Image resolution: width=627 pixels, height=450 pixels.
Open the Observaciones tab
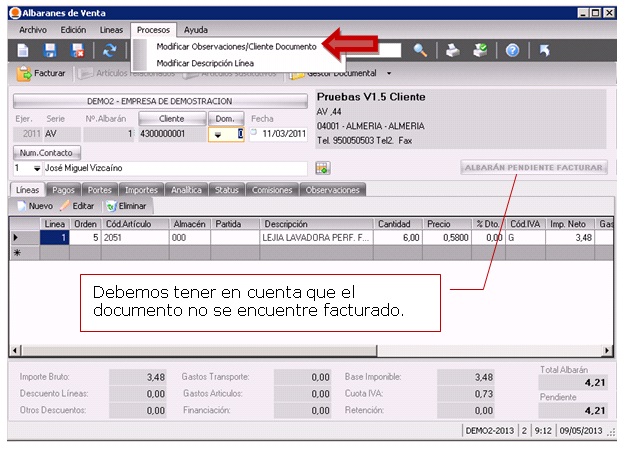coord(332,189)
